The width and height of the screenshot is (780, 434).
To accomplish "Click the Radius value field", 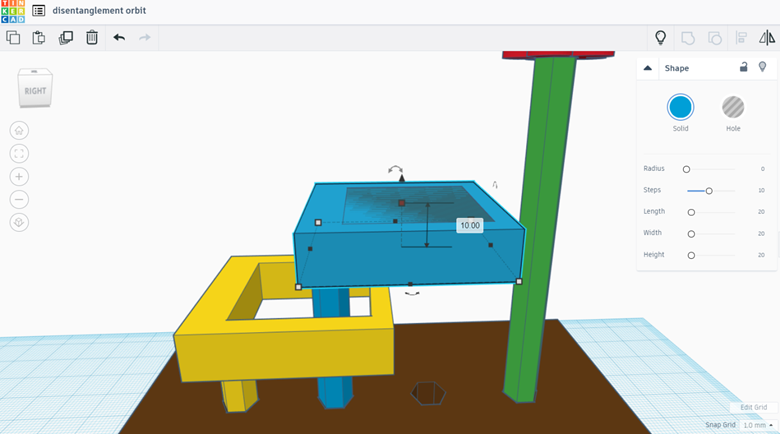I will [762, 169].
